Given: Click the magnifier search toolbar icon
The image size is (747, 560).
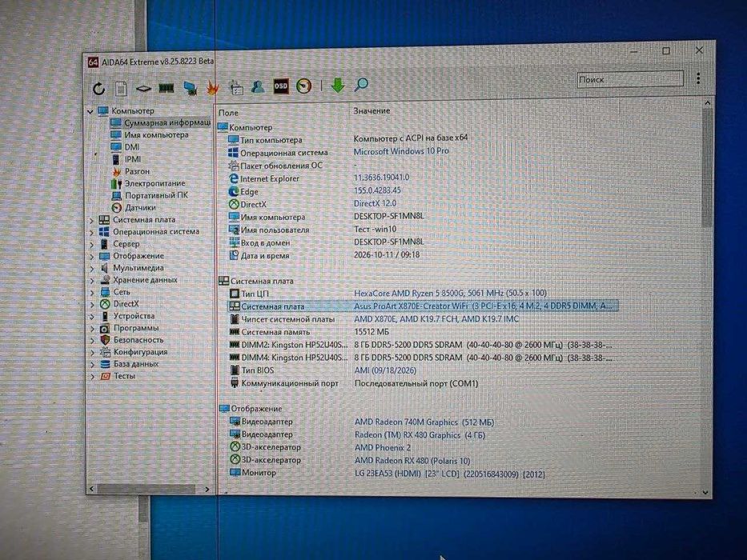Looking at the screenshot, I should (361, 85).
